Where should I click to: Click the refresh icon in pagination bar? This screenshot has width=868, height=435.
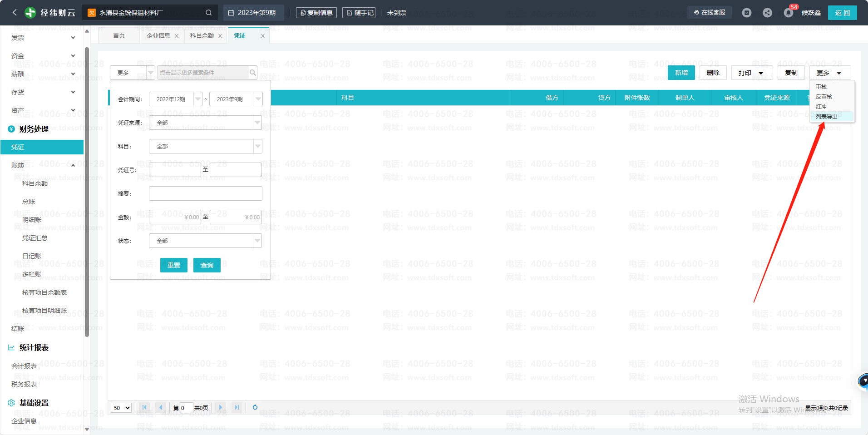click(255, 407)
